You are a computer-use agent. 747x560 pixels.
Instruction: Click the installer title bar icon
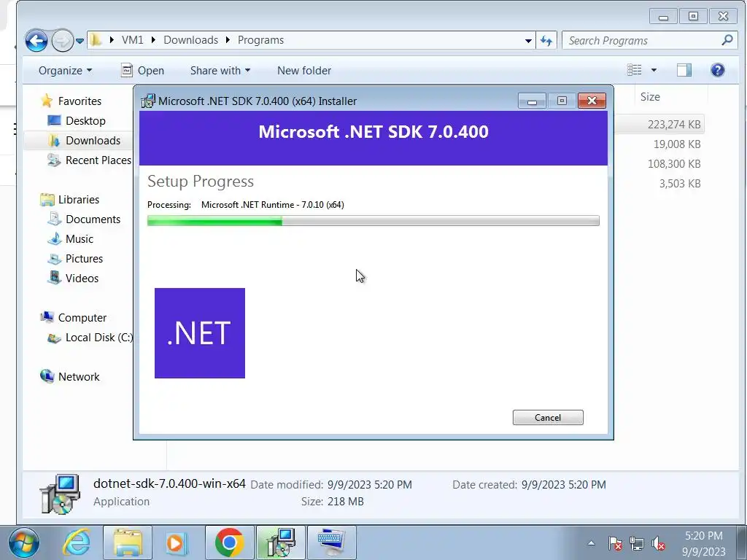click(x=148, y=101)
